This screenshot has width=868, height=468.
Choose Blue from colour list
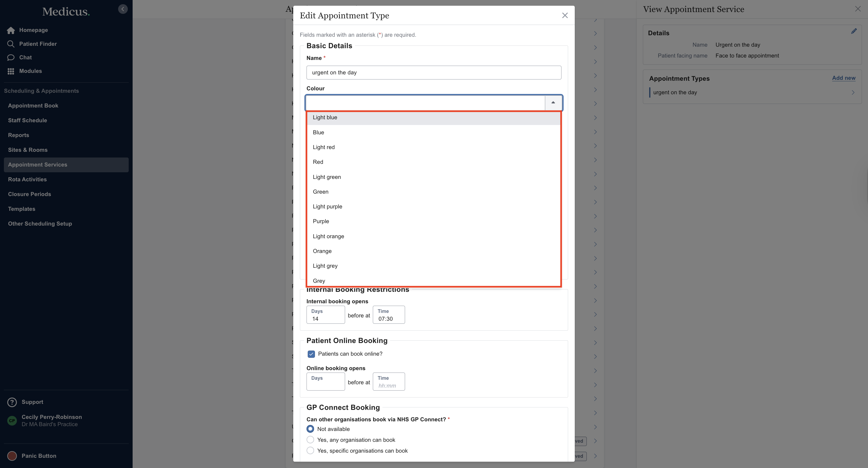(x=433, y=132)
